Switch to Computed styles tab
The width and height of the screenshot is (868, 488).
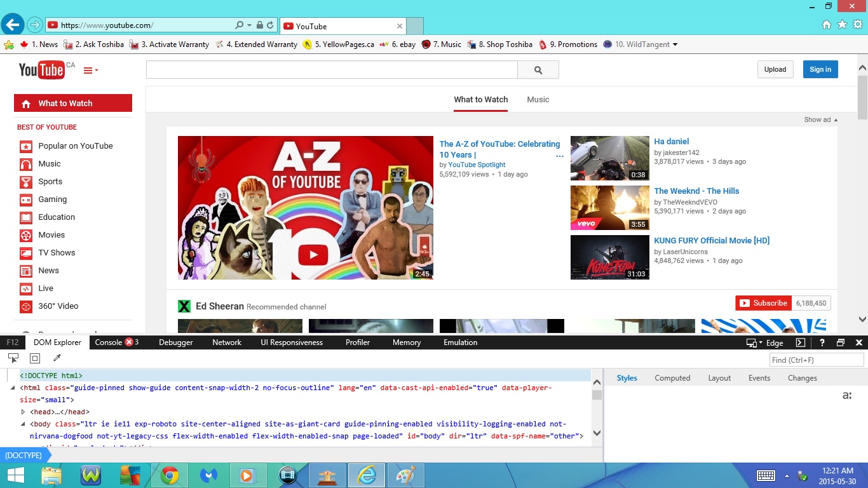[x=672, y=378]
